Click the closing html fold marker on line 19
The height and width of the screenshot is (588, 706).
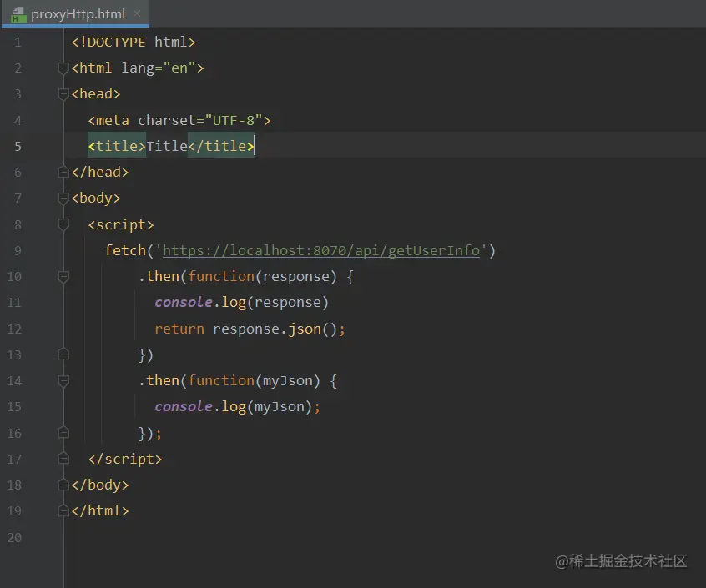63,510
